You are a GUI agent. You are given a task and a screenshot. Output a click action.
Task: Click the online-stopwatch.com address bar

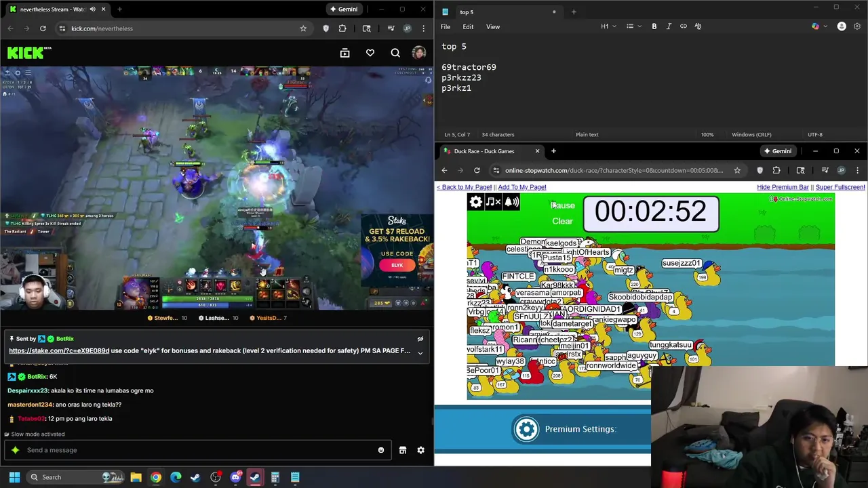pos(614,170)
